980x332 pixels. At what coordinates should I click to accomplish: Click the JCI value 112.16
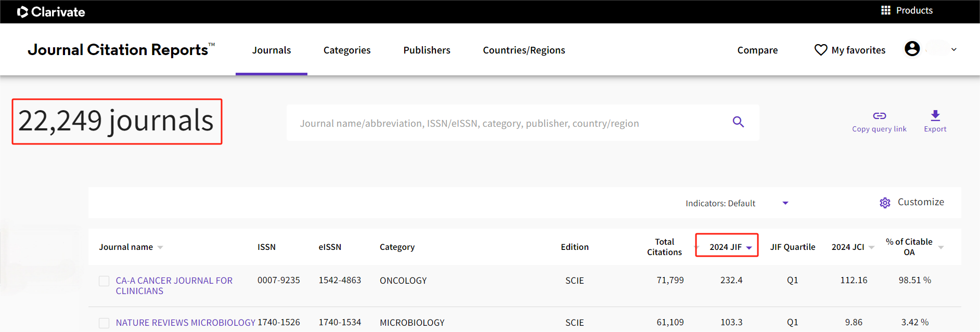(854, 280)
